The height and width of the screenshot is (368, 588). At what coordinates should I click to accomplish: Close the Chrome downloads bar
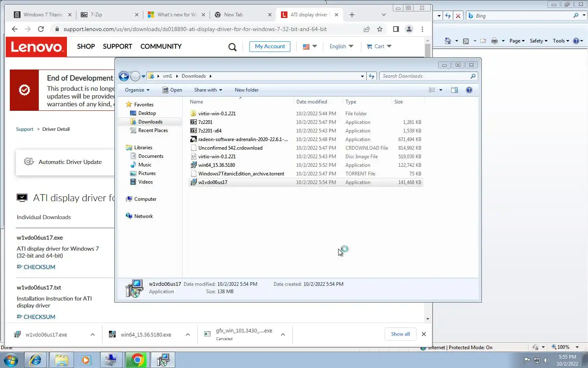[424, 334]
